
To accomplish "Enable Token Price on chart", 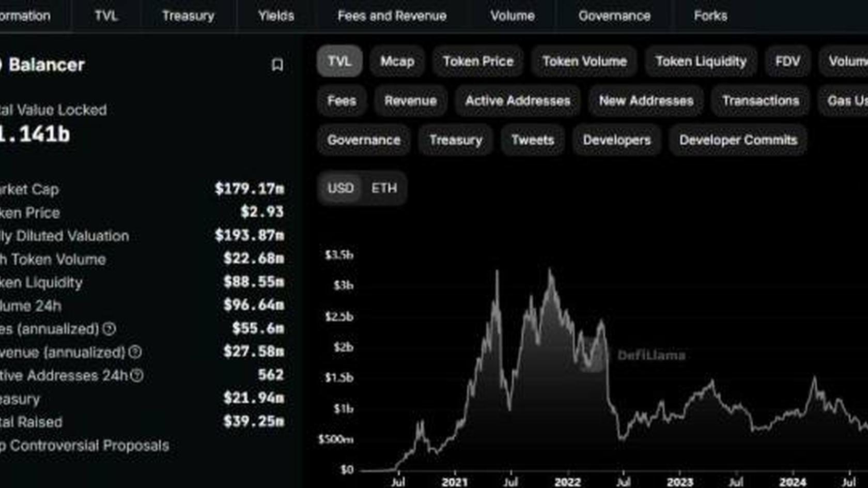I will point(478,61).
